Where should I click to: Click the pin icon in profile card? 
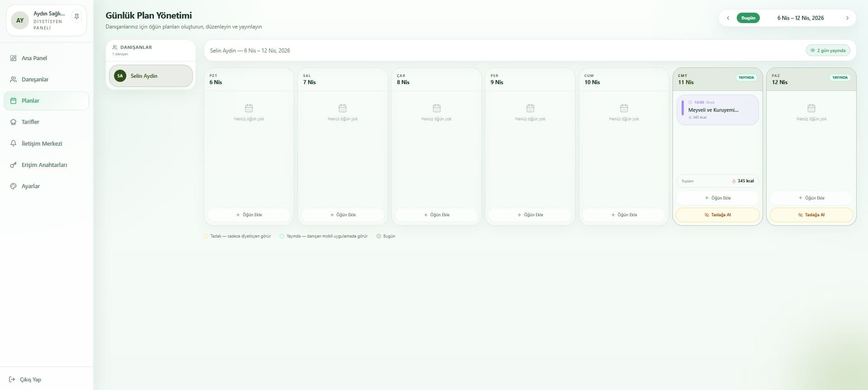point(77,17)
